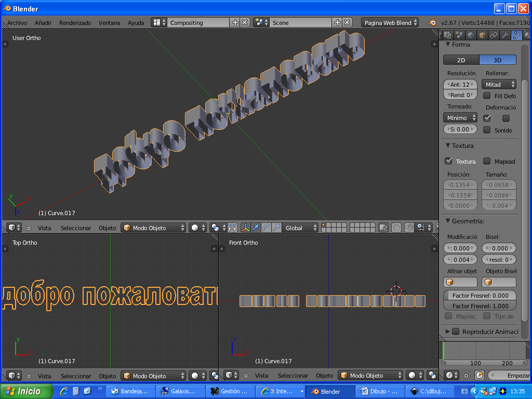Enable the Mapead checkbox

tap(487, 161)
